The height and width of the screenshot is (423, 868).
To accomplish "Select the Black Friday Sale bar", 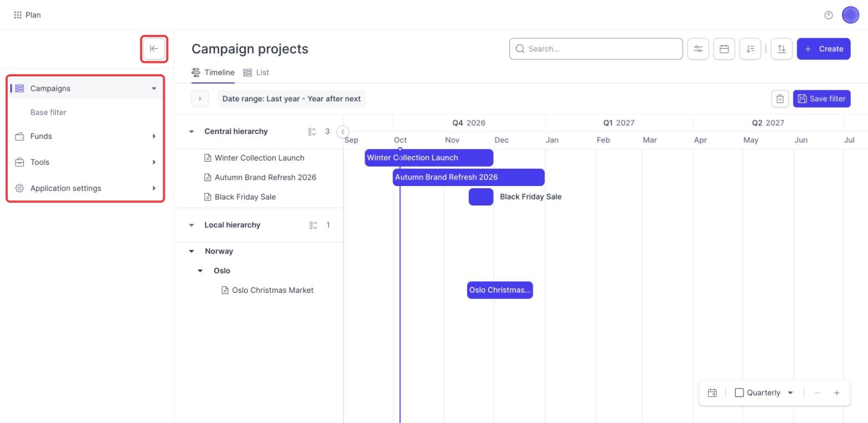I will point(481,197).
